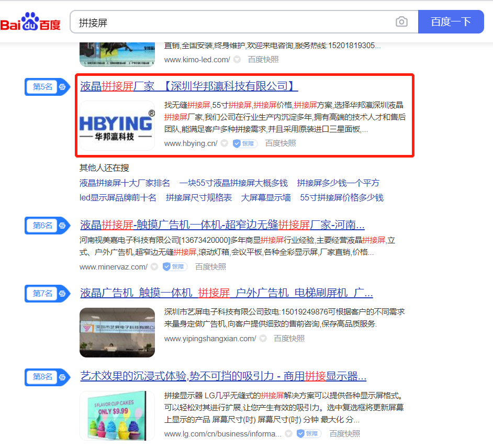The height and width of the screenshot is (448, 493).
Task: Click the cupcakes display thumbnail
Action: tap(117, 416)
